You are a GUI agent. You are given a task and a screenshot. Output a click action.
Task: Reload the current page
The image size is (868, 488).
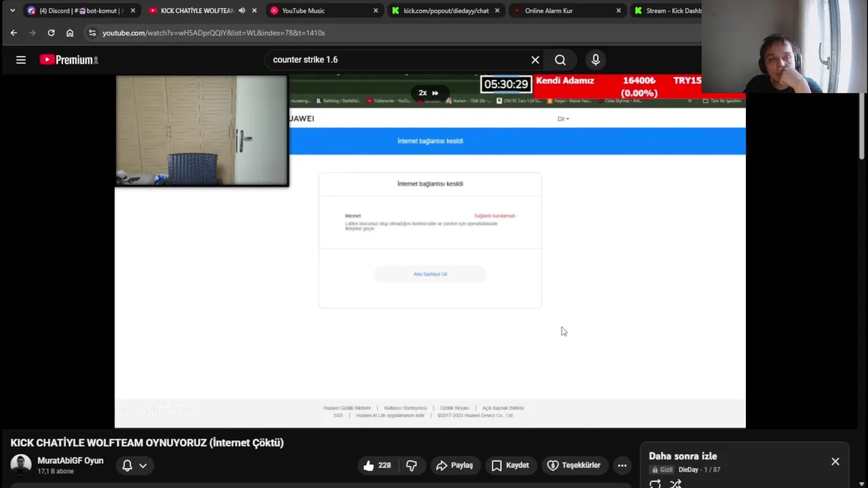(x=51, y=33)
